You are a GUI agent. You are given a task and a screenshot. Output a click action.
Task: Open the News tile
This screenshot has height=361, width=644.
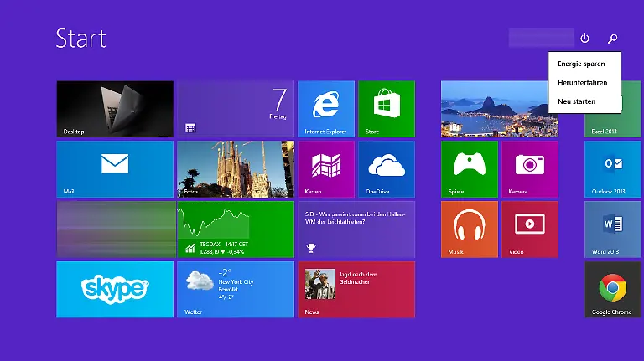pyautogui.click(x=356, y=290)
